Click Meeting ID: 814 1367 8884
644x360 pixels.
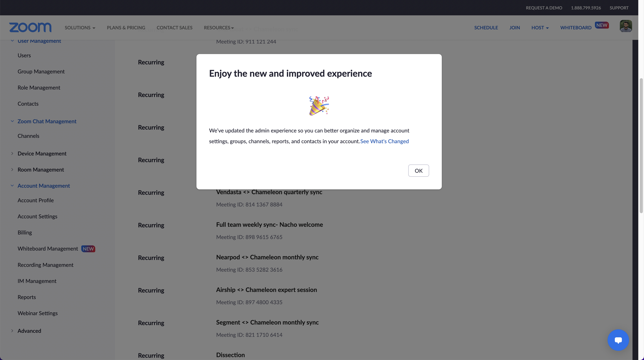click(x=249, y=205)
